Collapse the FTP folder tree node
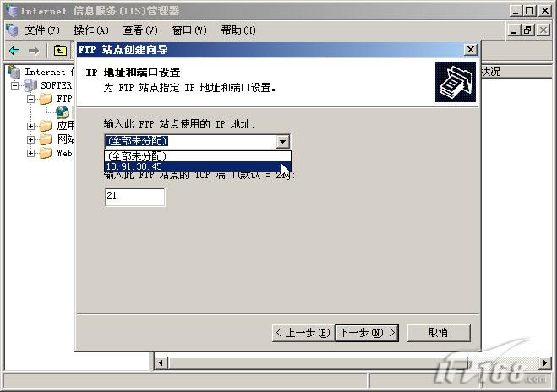The image size is (557, 392). click(31, 99)
